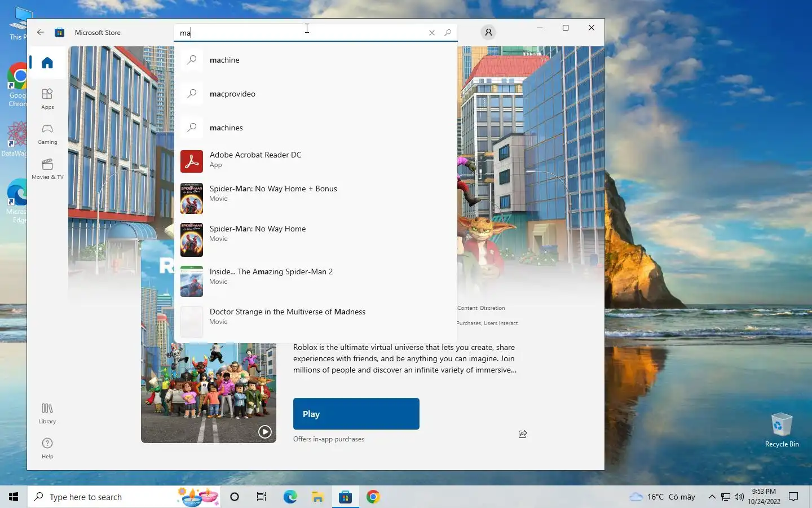Run search with the magnifier icon in search box
812x508 pixels.
click(x=448, y=33)
